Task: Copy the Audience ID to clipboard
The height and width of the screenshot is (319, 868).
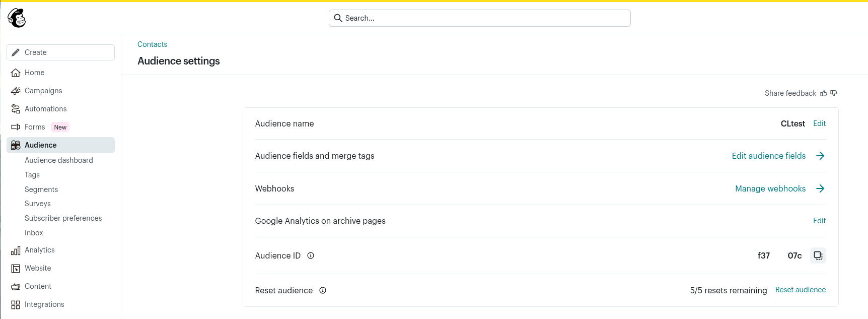Action: pyautogui.click(x=818, y=256)
